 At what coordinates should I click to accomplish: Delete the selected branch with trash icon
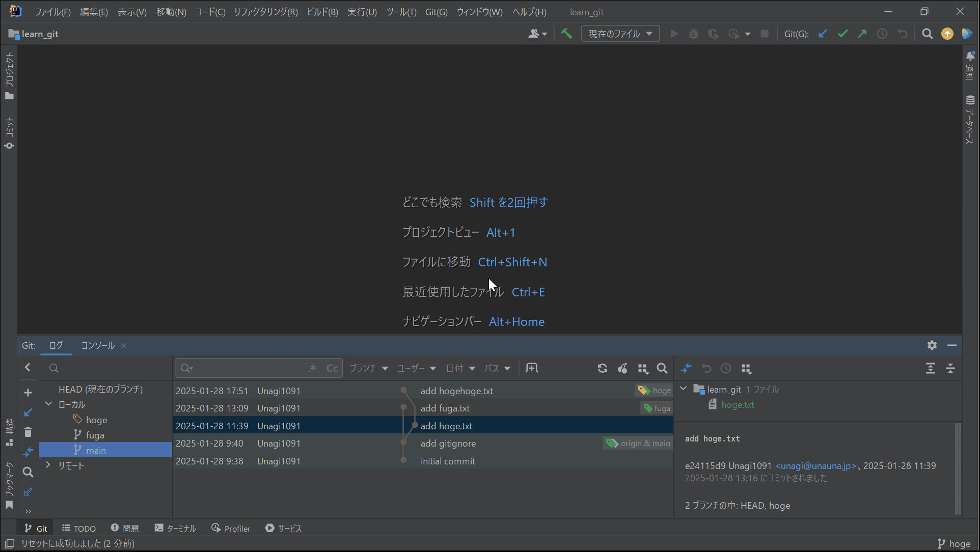coord(28,432)
